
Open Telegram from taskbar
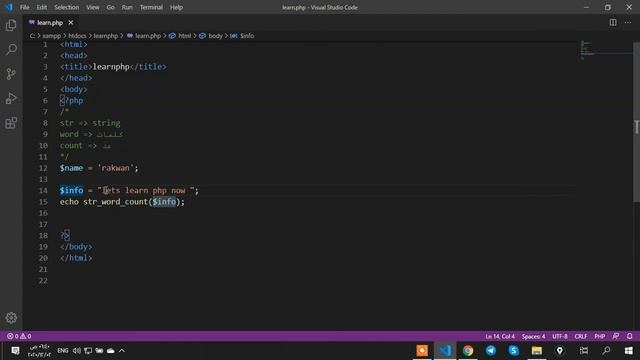point(491,351)
